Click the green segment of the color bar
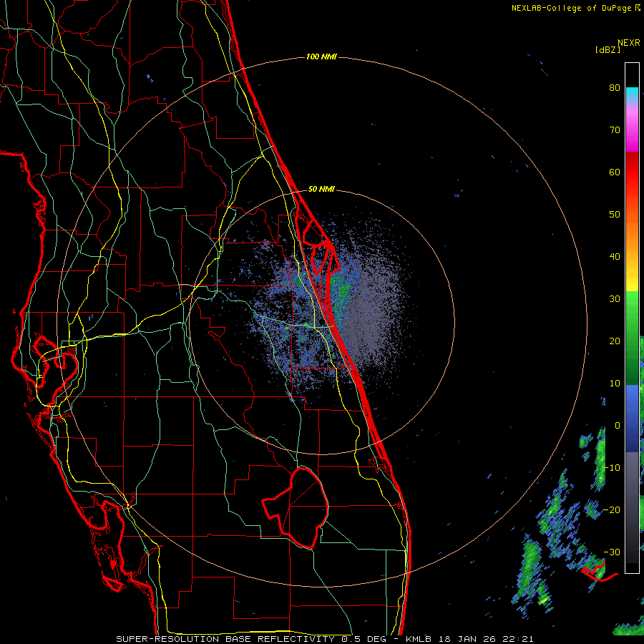This screenshot has width=644, height=644. pyautogui.click(x=632, y=338)
